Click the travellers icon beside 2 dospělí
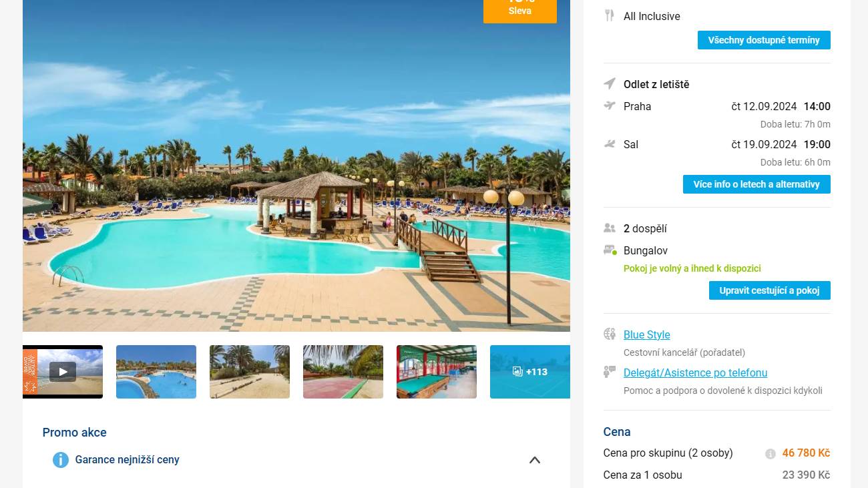 (610, 228)
